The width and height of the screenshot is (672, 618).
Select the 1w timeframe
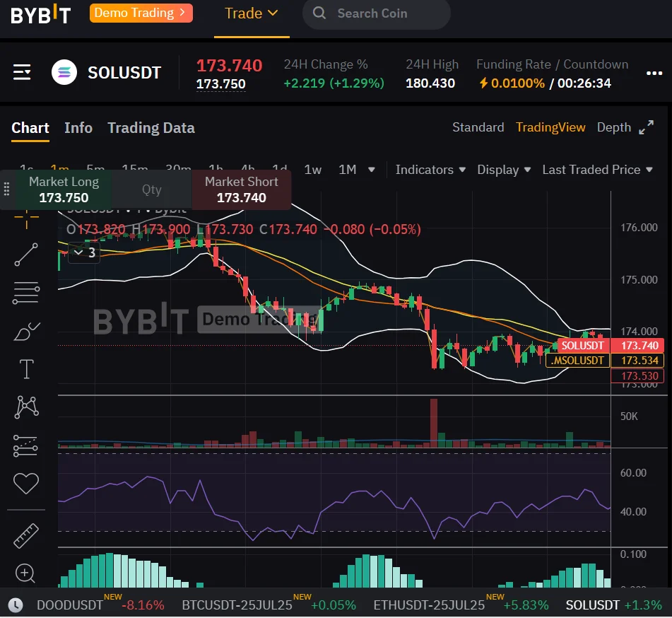312,170
